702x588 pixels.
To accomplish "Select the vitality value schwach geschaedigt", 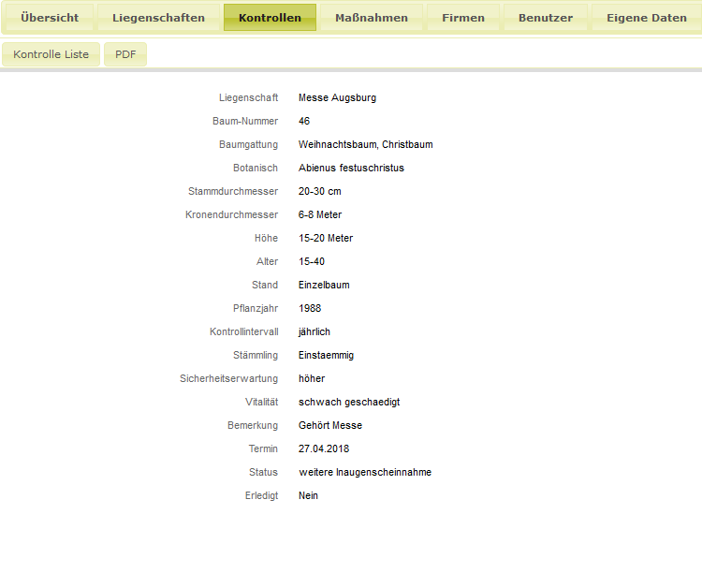I will (349, 402).
